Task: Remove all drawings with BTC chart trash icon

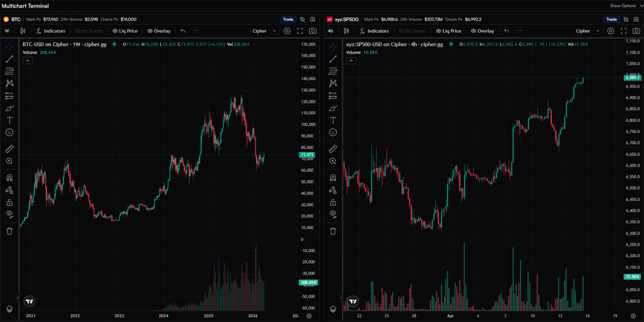Action: tap(10, 231)
